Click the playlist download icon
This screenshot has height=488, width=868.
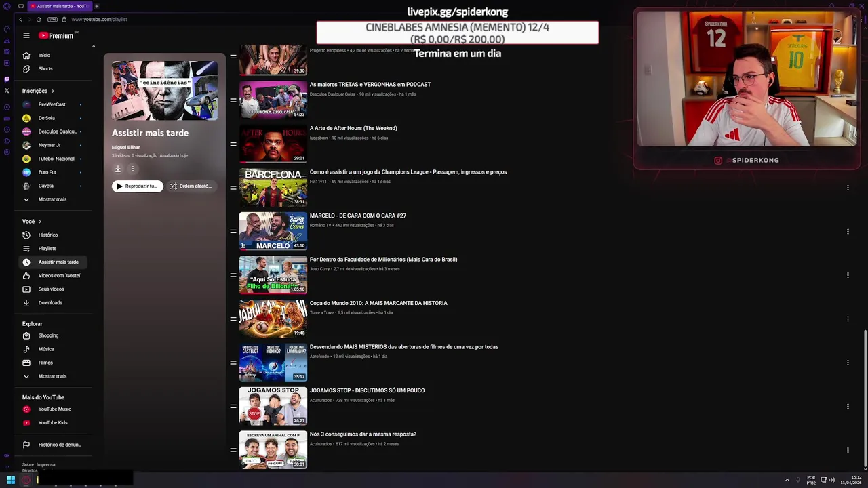pos(117,169)
